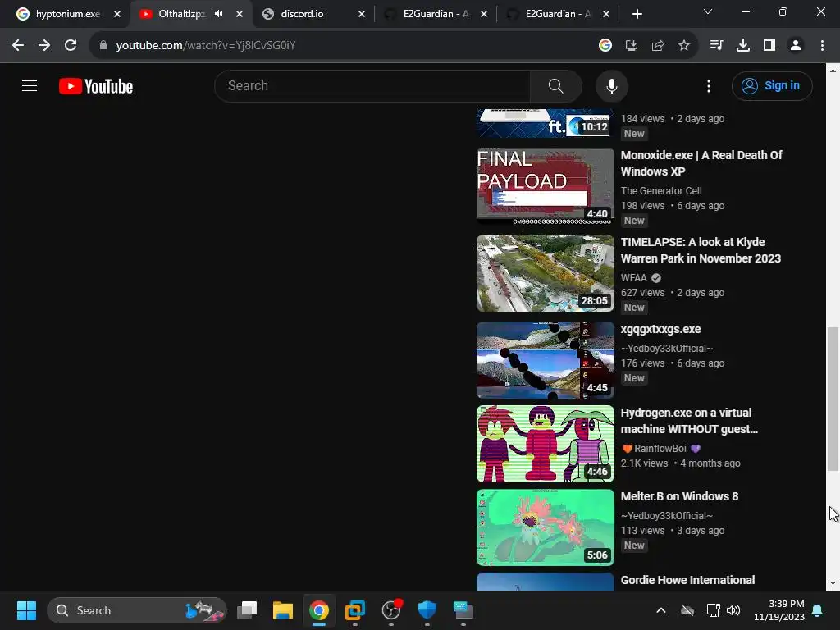The height and width of the screenshot is (630, 840).
Task: Go forward in Chrome
Action: 44,46
